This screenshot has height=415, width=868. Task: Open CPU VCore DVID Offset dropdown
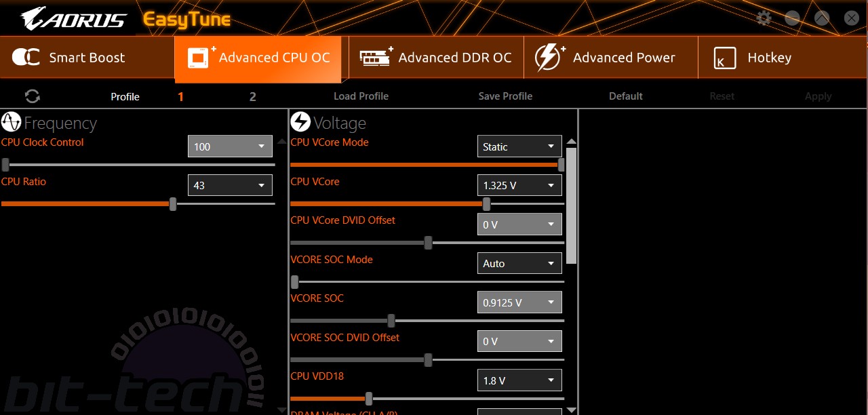519,224
